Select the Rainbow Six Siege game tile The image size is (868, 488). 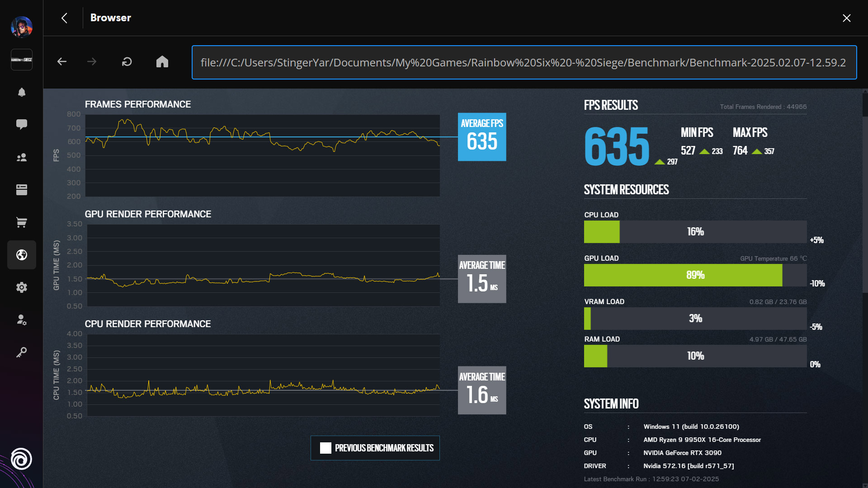[21, 60]
